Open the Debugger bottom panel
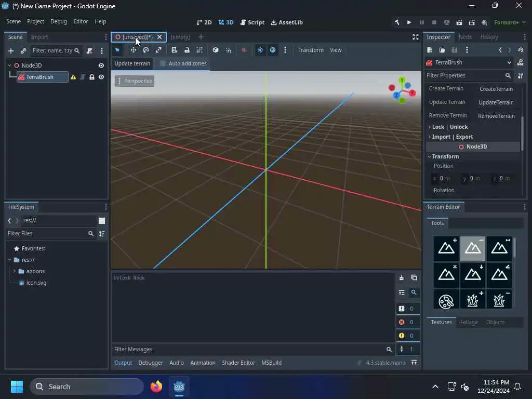Viewport: 532px width, 399px height. 151,363
